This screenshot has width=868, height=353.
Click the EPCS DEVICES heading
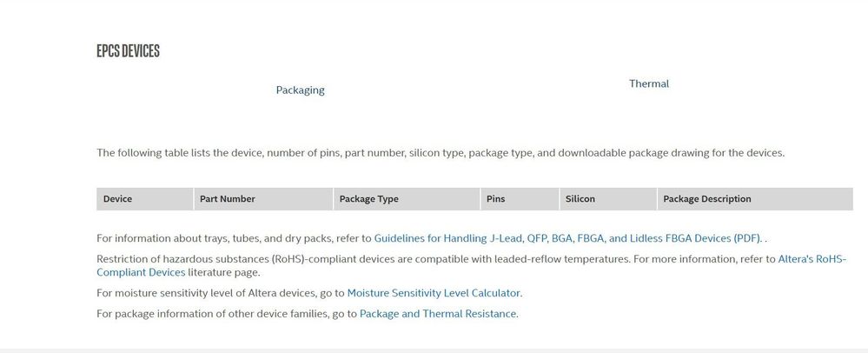click(128, 51)
